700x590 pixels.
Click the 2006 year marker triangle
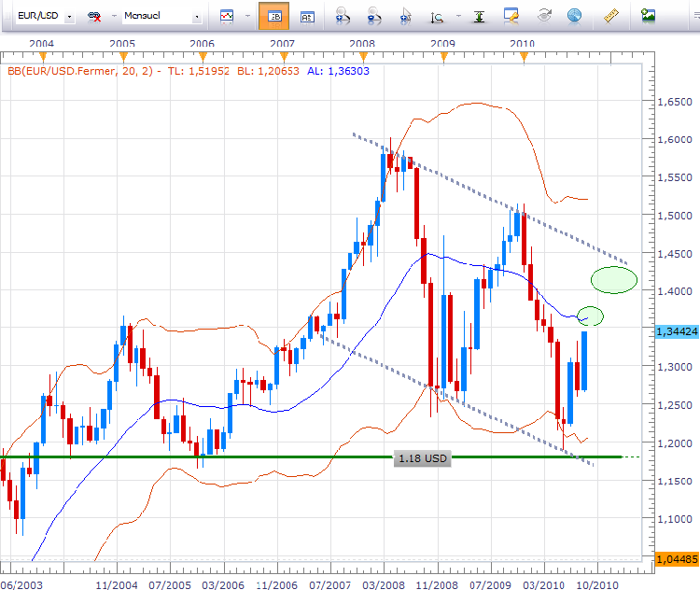click(203, 57)
